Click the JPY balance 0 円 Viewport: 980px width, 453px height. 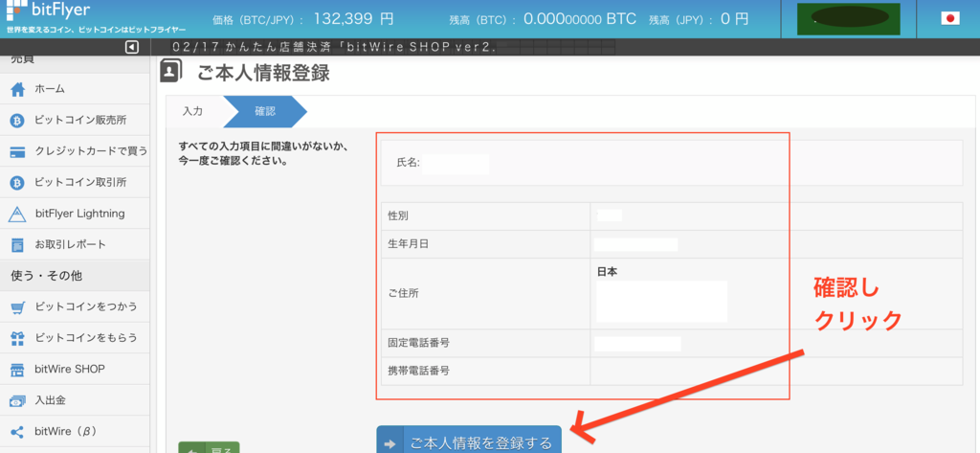734,19
